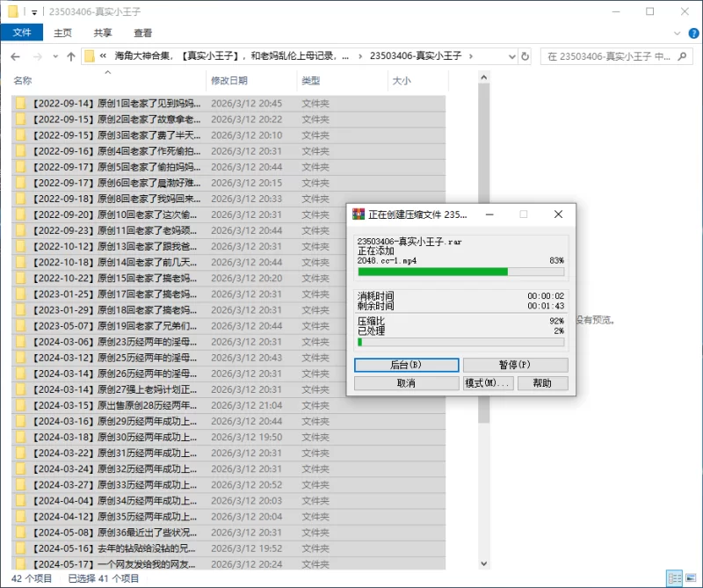The width and height of the screenshot is (703, 588).
Task: Open the 主页 ribbon tab
Action: coord(62,33)
